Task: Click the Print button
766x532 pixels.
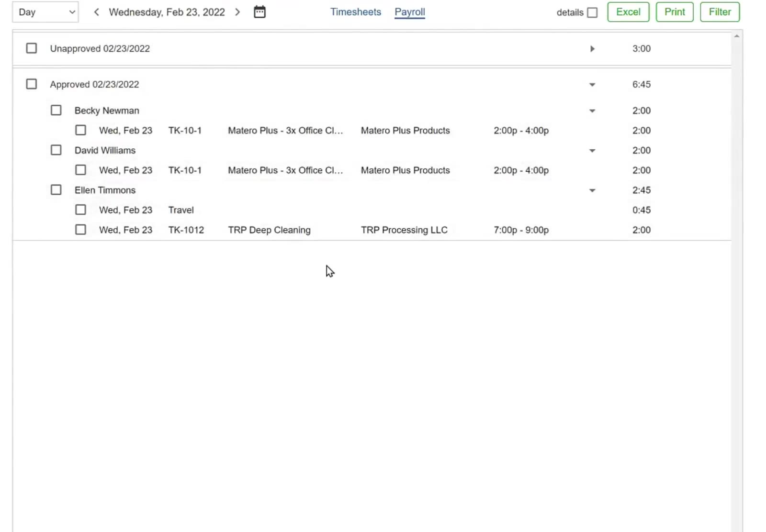Action: pos(675,12)
